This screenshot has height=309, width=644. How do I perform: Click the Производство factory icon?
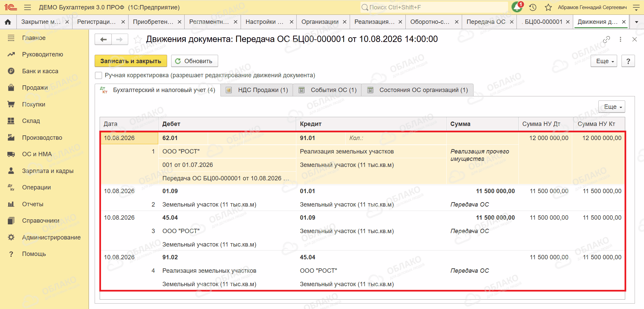[11, 137]
